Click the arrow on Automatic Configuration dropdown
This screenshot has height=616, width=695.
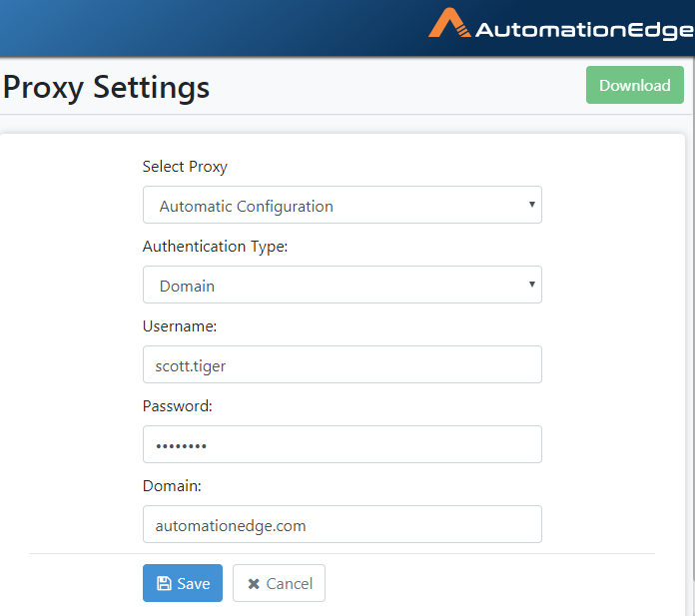[532, 205]
